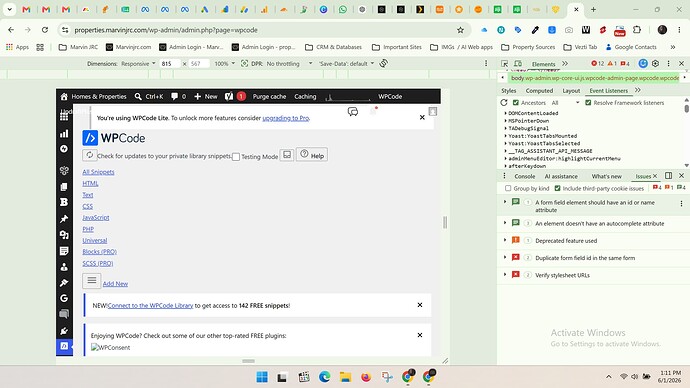Expand the Duplicate form field id issue
Screen dimensions: 690x388
point(505,257)
